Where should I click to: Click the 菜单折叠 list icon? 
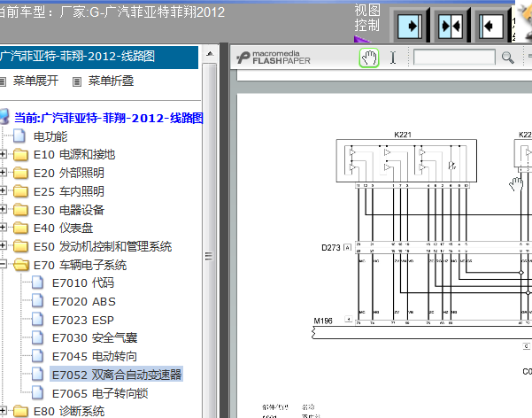tap(77, 81)
